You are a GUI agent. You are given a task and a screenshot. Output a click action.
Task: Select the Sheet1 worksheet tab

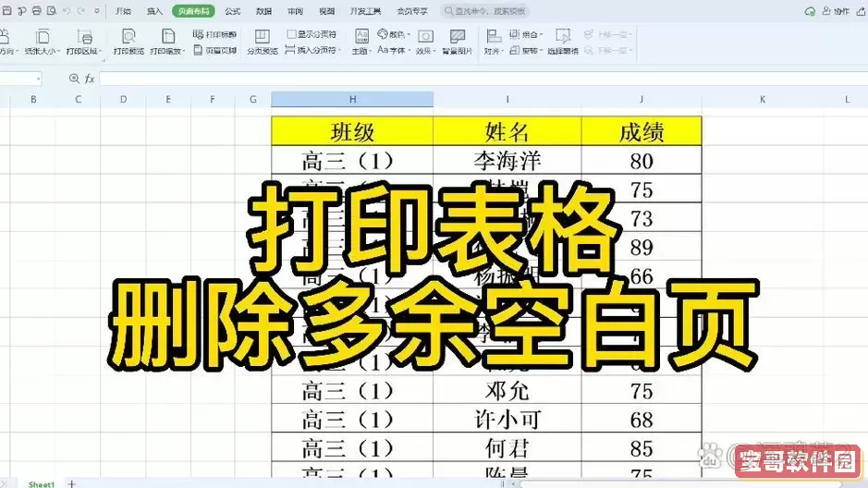[x=42, y=484]
